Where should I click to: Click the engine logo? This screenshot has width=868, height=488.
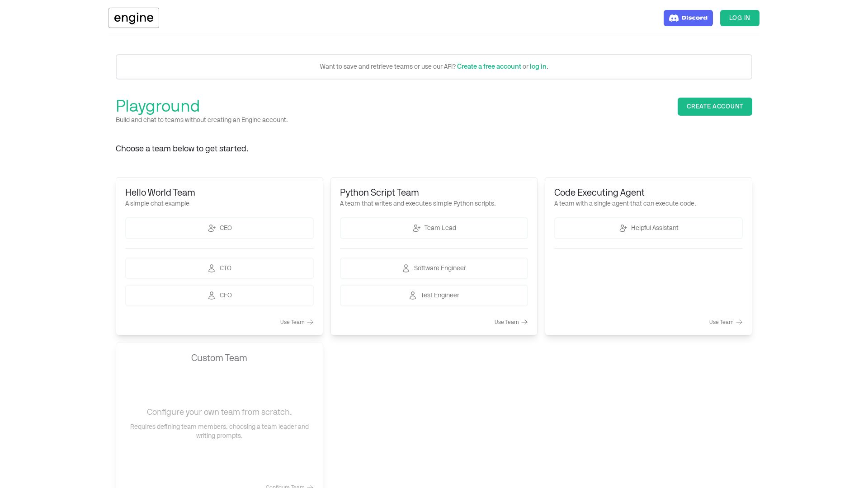click(x=133, y=18)
